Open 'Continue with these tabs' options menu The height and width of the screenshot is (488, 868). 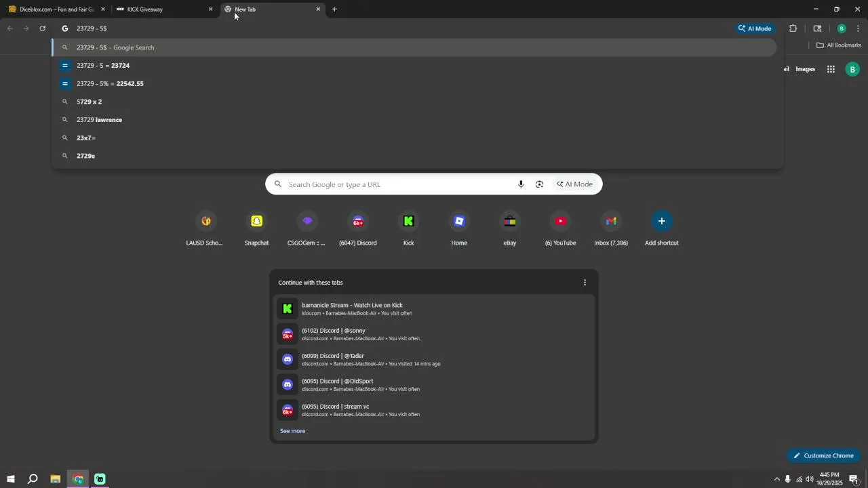585,283
